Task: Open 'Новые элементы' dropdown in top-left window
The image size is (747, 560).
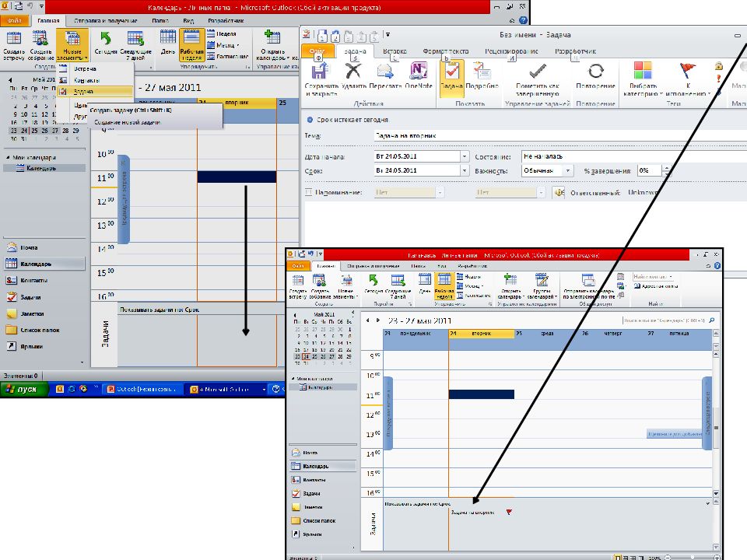Action: tap(72, 45)
